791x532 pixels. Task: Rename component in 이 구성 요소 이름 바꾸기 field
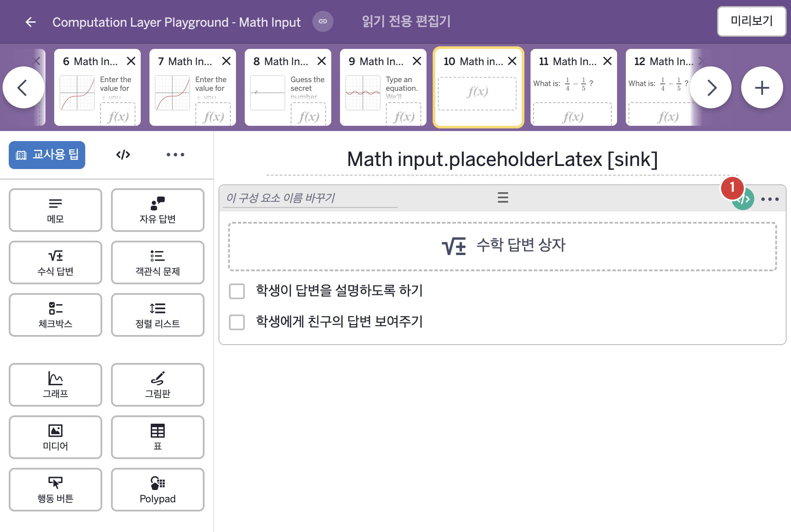click(x=310, y=198)
